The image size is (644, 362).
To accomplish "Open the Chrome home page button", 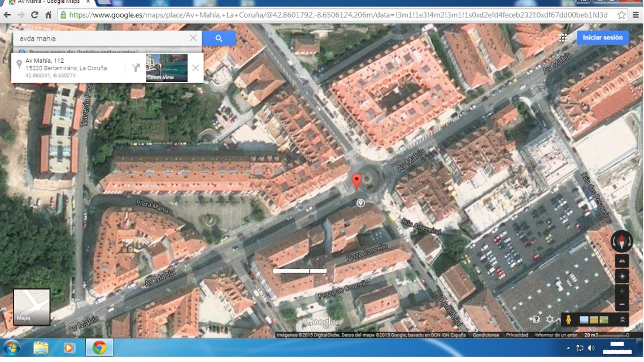I will (48, 15).
